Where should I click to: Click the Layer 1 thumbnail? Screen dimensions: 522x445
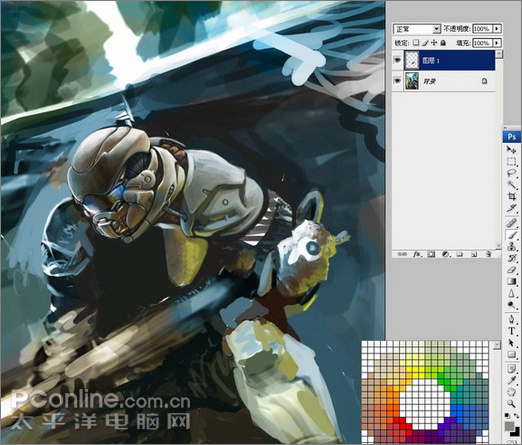pyautogui.click(x=412, y=60)
